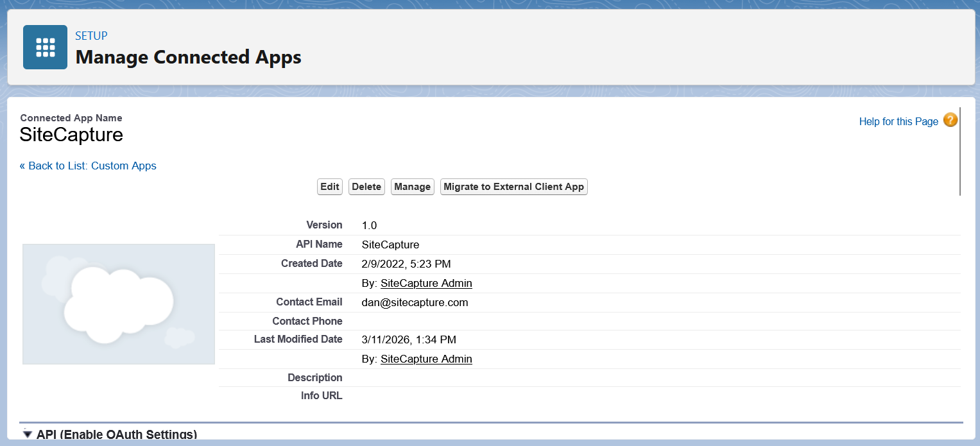980x446 pixels.
Task: Click the SiteCapture connected app name heading
Action: coord(71,135)
